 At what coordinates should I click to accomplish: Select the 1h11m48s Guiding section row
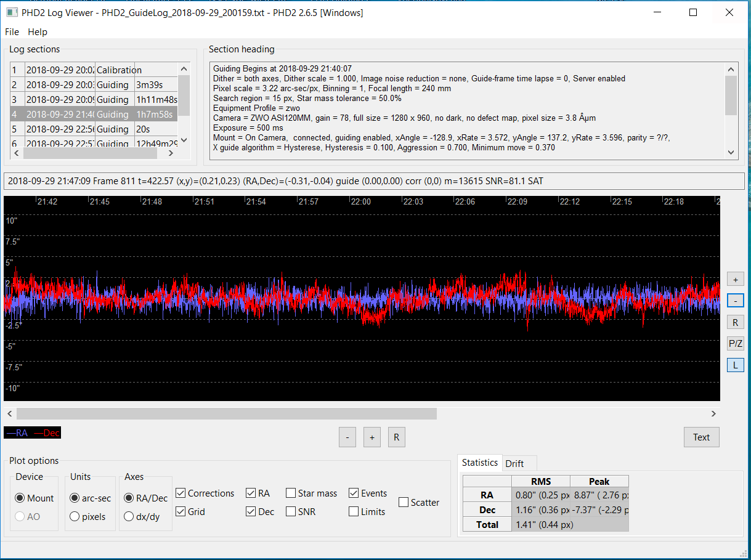pos(94,99)
